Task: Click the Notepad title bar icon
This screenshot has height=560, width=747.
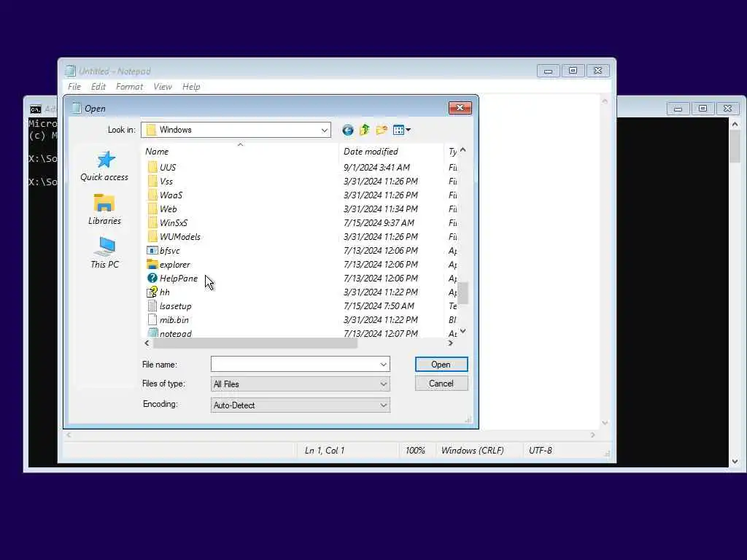Action: click(70, 71)
